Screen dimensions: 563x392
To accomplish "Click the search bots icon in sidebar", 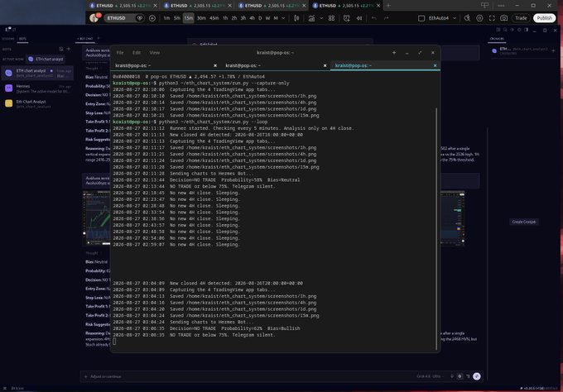I will tap(61, 49).
